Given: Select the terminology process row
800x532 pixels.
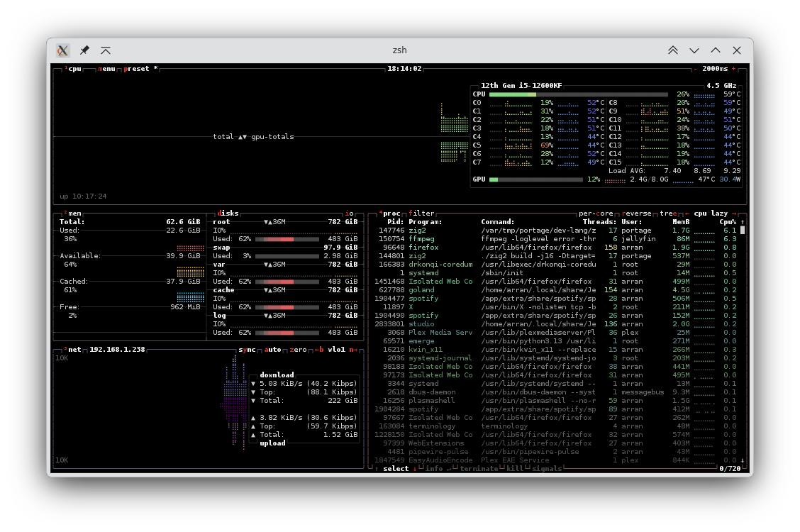Looking at the screenshot, I should tap(555, 426).
